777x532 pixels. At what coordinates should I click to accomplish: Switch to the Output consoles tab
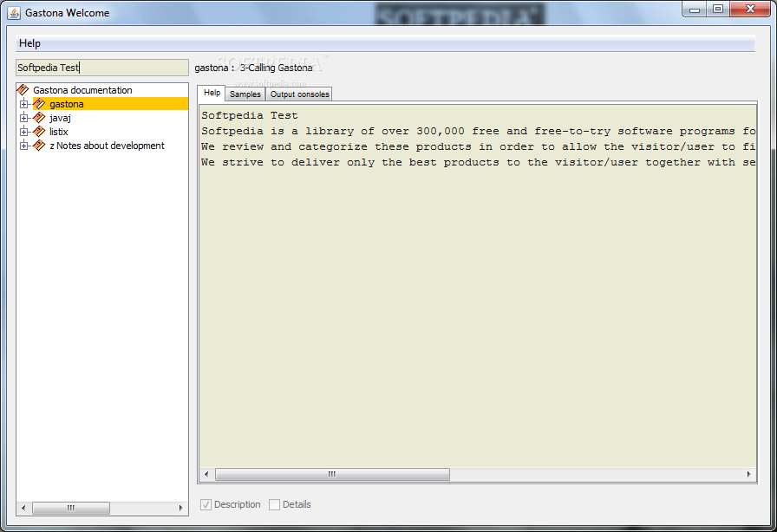pyautogui.click(x=299, y=94)
